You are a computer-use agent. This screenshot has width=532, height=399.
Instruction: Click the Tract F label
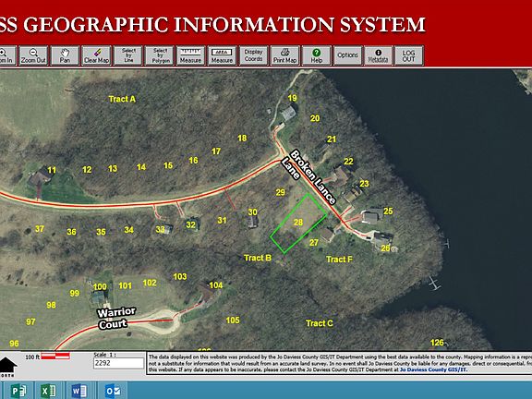339,260
